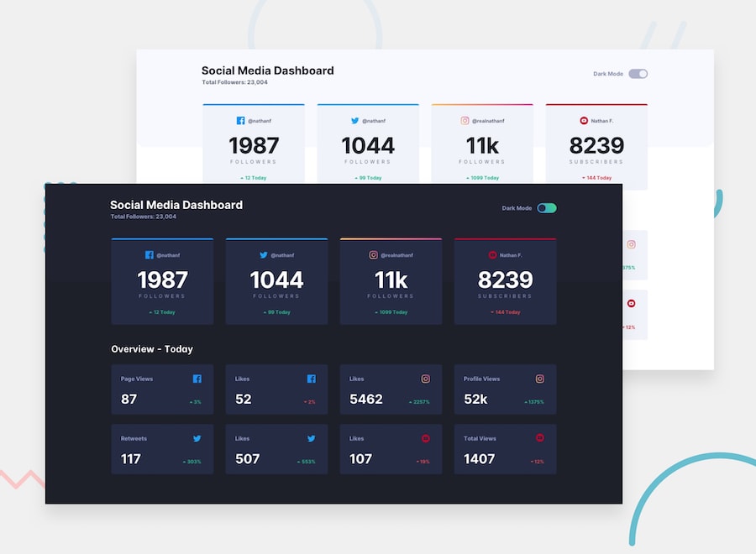Image resolution: width=756 pixels, height=554 pixels.
Task: Click the YouTube icon on the Total Views card
Action: tap(540, 438)
